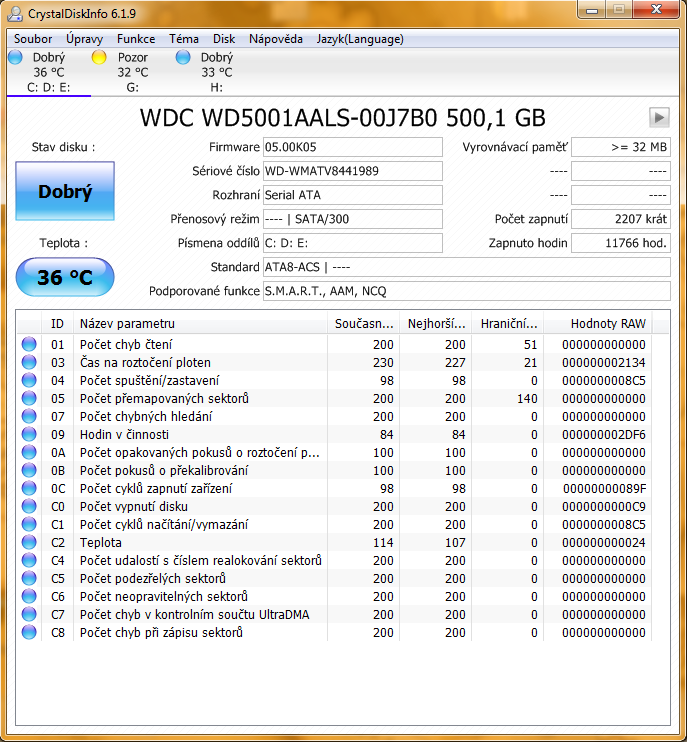Click status orb for attribute C5
The width and height of the screenshot is (687, 742).
click(29, 578)
